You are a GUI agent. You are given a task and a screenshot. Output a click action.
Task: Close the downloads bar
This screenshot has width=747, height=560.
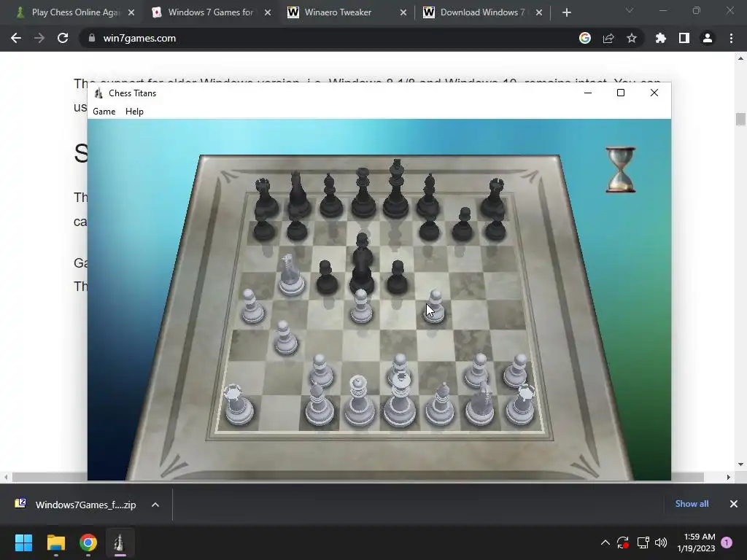click(x=734, y=504)
